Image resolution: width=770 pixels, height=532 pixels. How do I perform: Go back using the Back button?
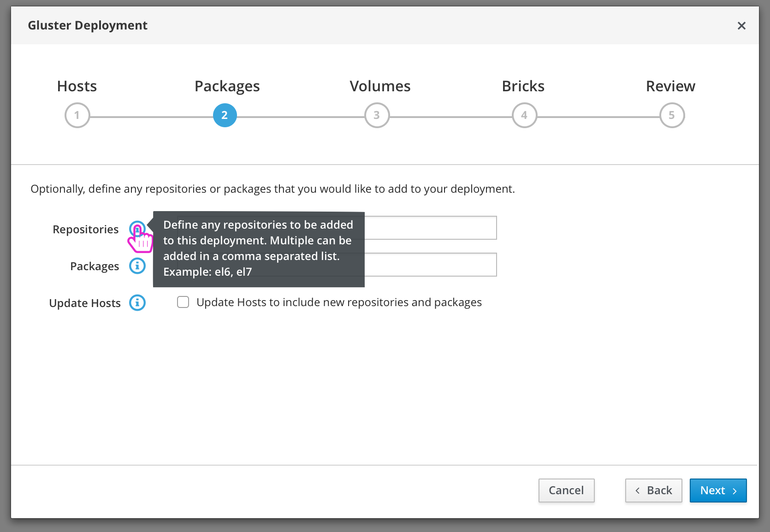653,491
